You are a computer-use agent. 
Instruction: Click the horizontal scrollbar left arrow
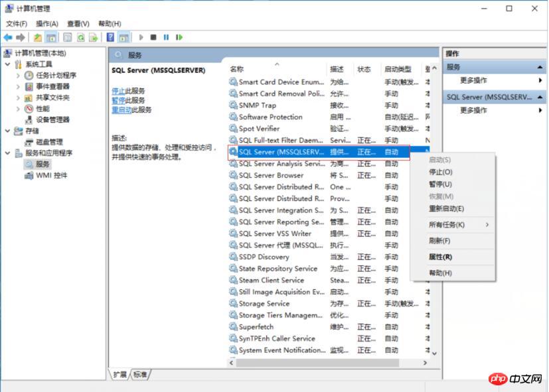(232, 363)
